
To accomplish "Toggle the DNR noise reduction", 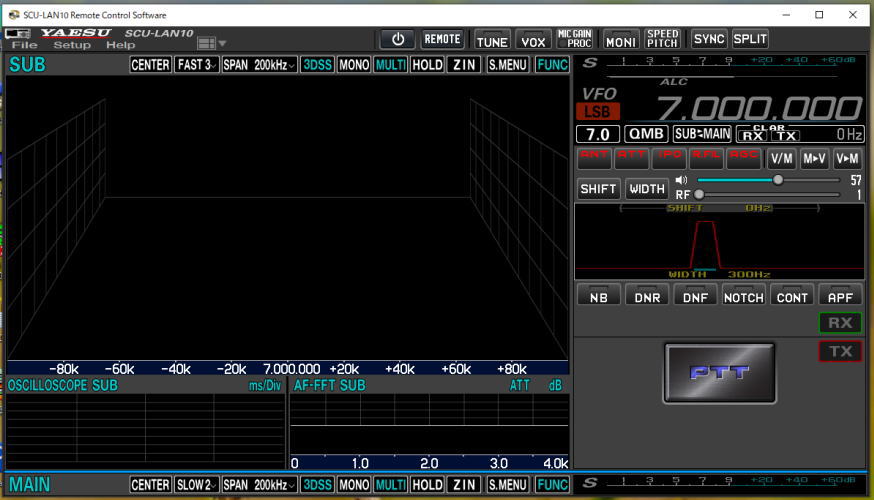I will (x=647, y=296).
